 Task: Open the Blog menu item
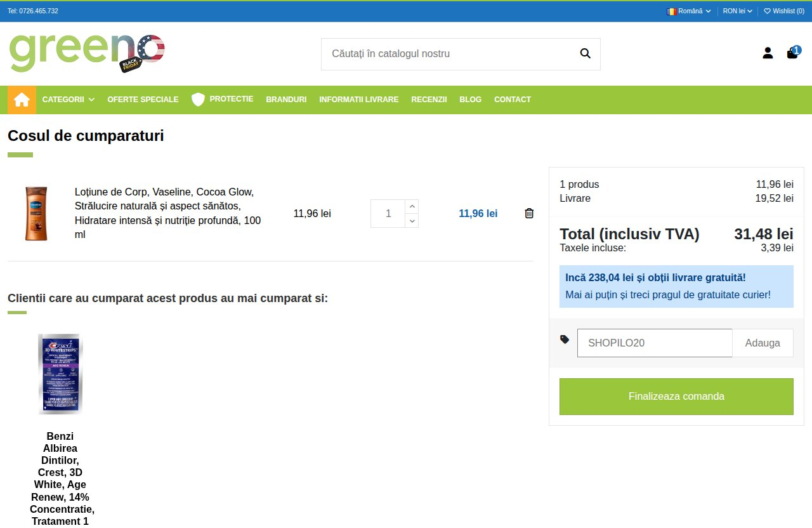[x=470, y=100]
